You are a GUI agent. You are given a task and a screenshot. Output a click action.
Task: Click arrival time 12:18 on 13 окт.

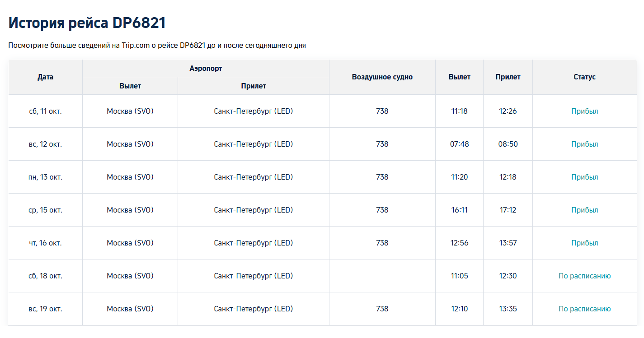(x=508, y=177)
